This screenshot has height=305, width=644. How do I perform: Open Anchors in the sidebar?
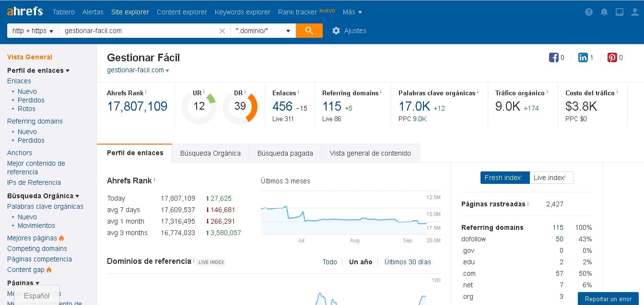[20, 153]
